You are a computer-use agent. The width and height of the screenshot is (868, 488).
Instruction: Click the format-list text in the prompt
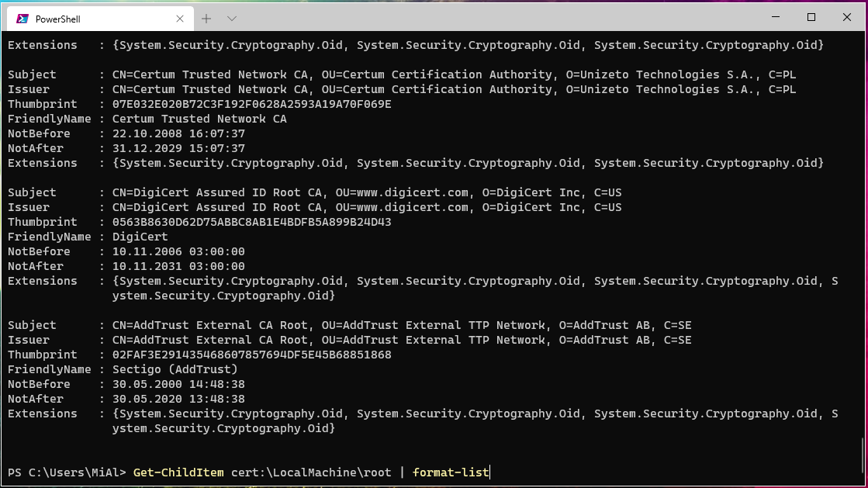451,472
